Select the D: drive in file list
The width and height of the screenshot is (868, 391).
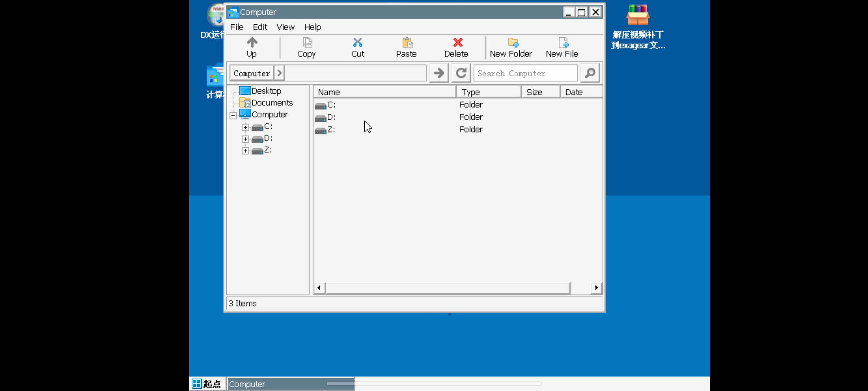[x=325, y=117]
